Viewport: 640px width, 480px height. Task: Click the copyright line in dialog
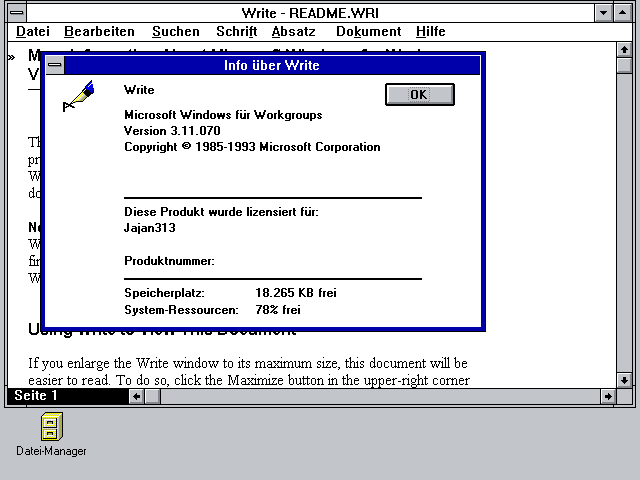pyautogui.click(x=252, y=147)
